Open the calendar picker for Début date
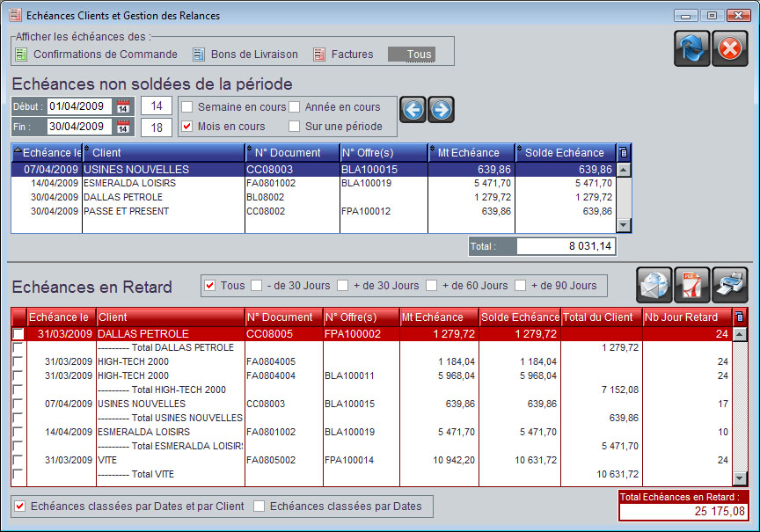Image resolution: width=760 pixels, height=532 pixels. click(123, 106)
